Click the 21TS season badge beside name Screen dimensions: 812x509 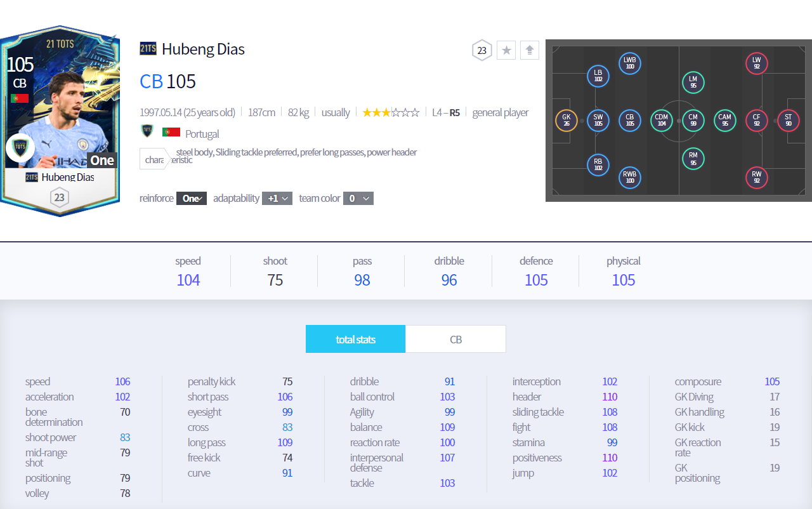148,49
